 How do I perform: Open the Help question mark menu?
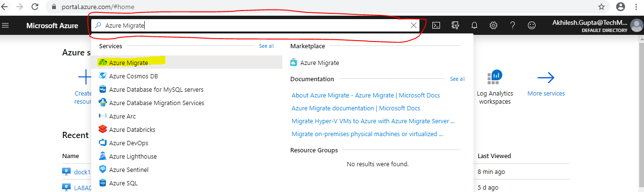(513, 25)
